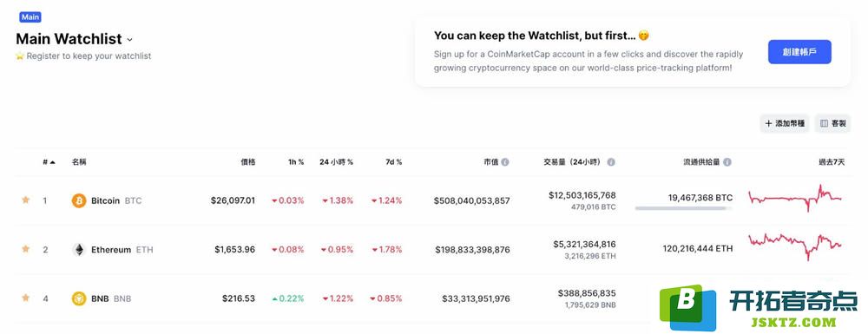Click the BNB coin logo icon
868x334 pixels.
click(x=79, y=298)
